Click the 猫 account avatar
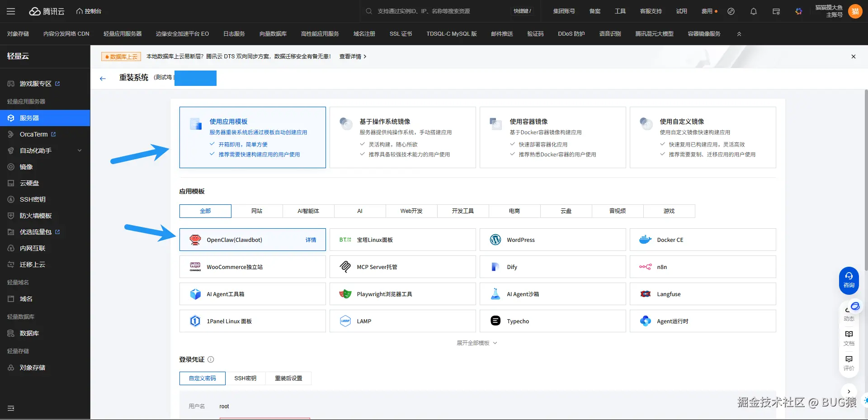This screenshot has height=420, width=868. click(x=855, y=11)
